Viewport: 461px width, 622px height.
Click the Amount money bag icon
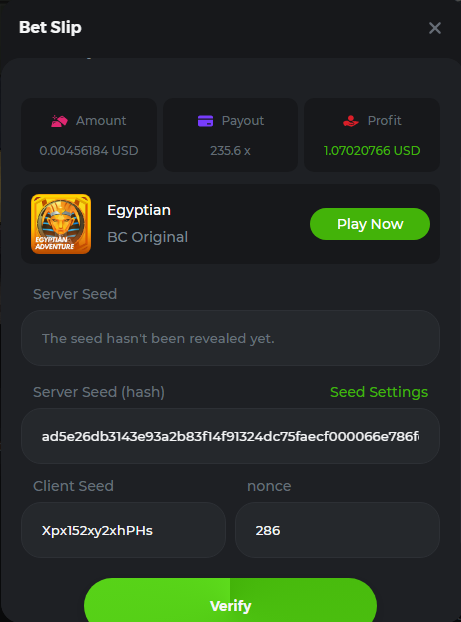click(59, 121)
